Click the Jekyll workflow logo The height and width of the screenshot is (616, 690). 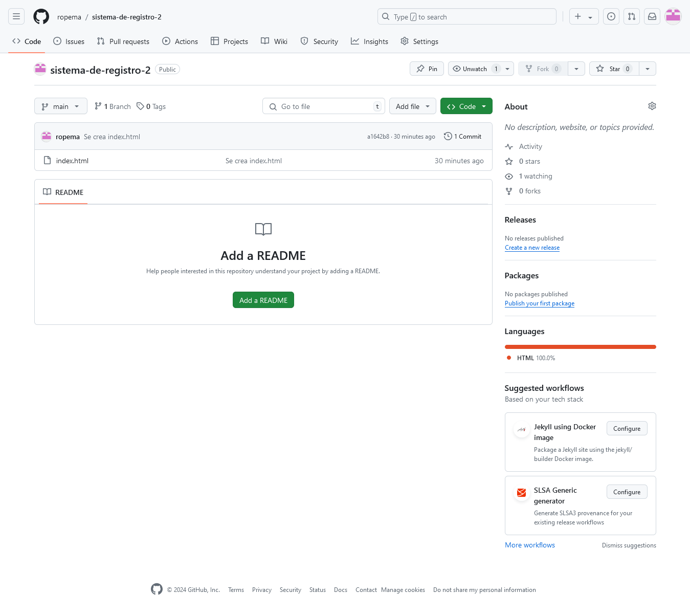pyautogui.click(x=521, y=429)
